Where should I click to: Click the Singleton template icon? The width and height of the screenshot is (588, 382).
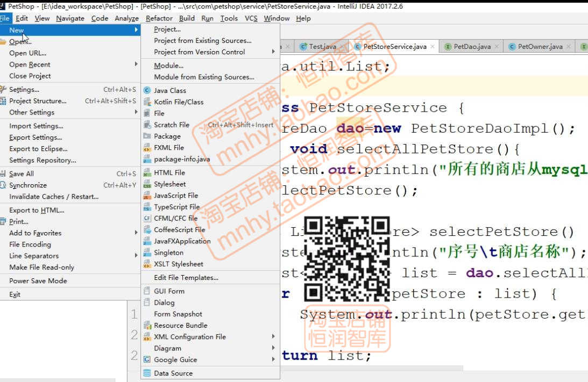(x=147, y=253)
